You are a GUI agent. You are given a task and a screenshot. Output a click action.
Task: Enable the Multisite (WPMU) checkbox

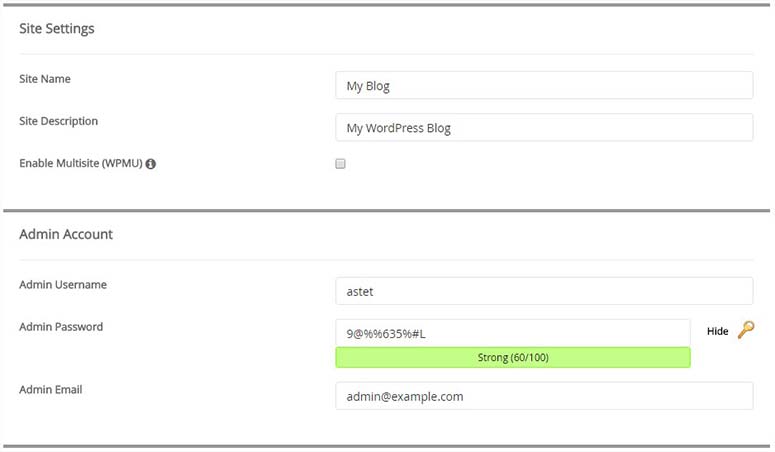click(x=341, y=163)
